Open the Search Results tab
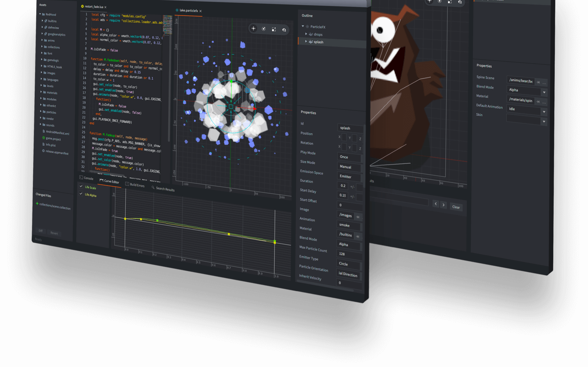Image resolution: width=588 pixels, height=367 pixels. coord(163,188)
